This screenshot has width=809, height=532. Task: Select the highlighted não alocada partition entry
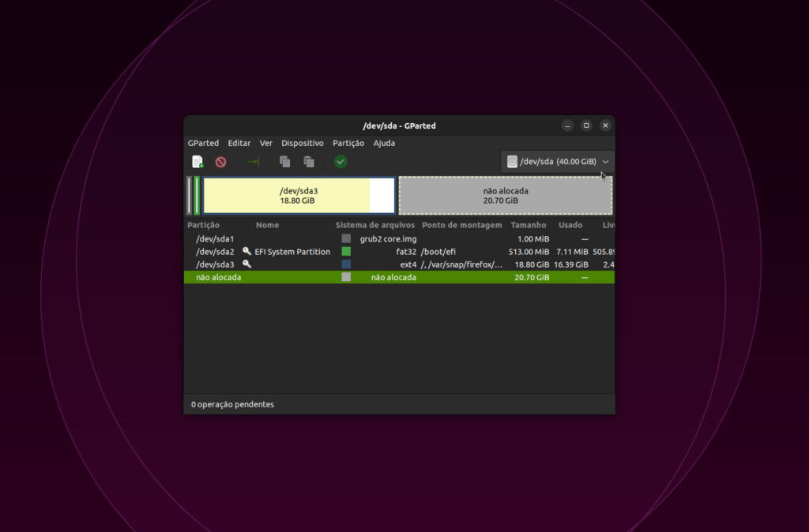click(x=399, y=277)
